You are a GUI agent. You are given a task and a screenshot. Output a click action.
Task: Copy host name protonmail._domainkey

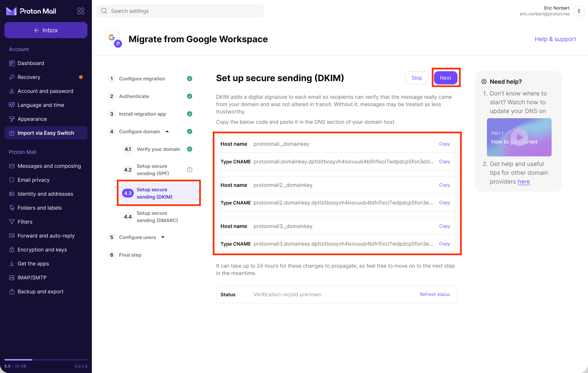(x=445, y=144)
